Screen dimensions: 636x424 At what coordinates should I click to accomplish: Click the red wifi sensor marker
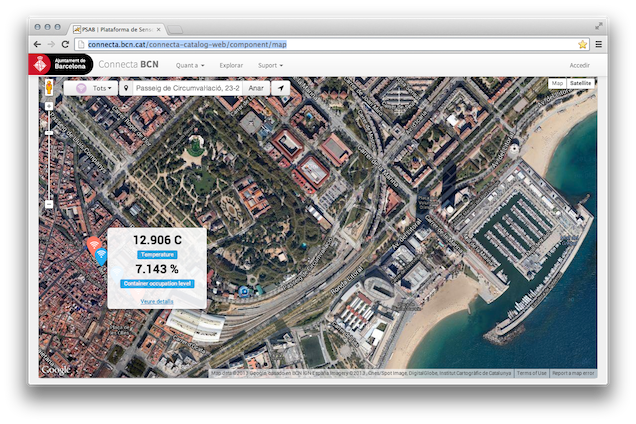[93, 244]
